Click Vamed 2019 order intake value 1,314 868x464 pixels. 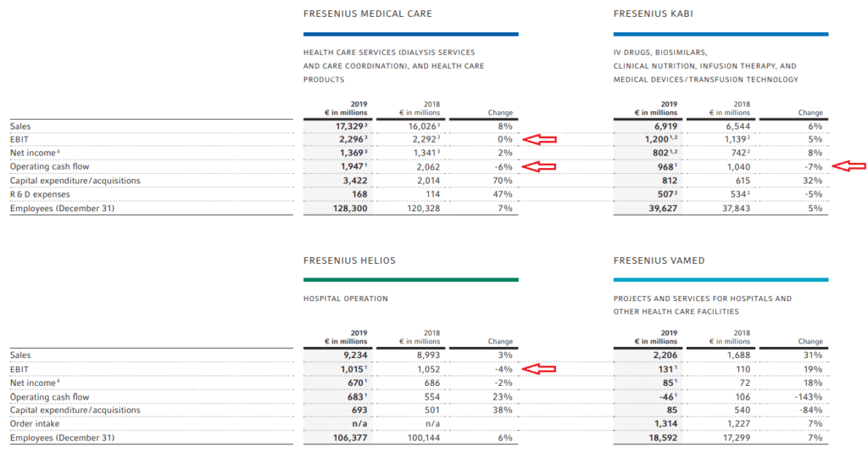click(x=665, y=424)
